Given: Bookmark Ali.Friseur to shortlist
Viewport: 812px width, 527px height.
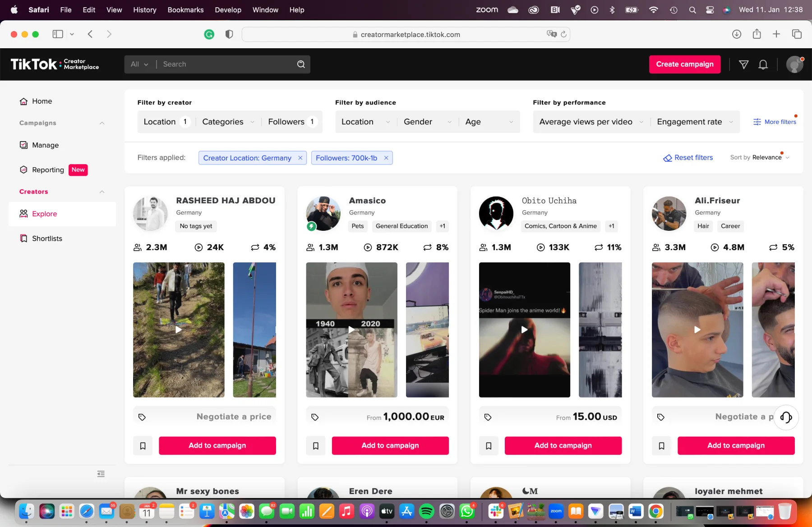Looking at the screenshot, I should coord(661,446).
